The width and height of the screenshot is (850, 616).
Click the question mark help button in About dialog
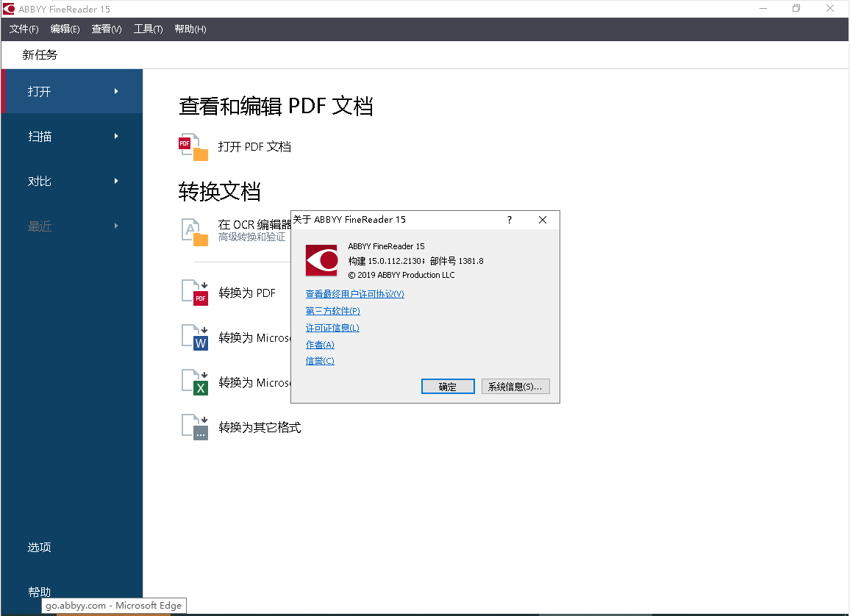[x=509, y=219]
